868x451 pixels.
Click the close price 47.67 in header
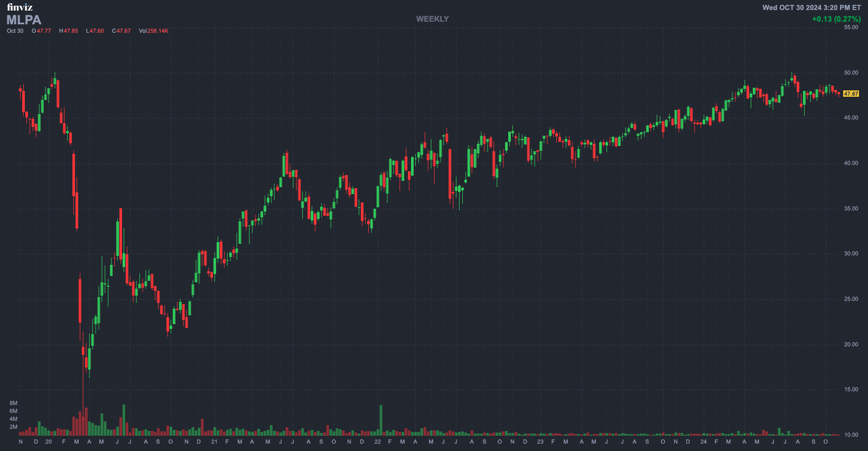click(124, 31)
